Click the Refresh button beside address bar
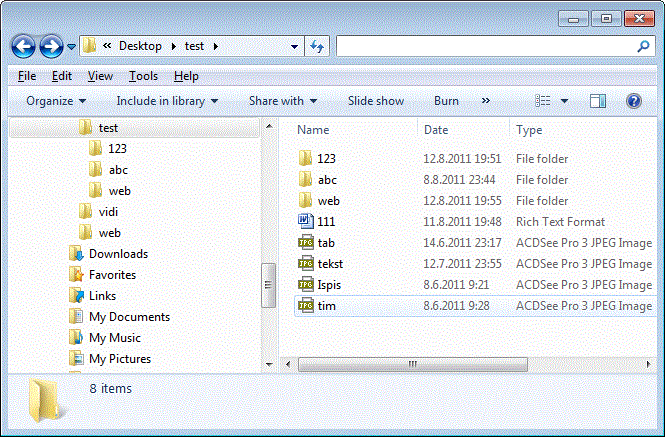The image size is (665, 437). (x=318, y=46)
